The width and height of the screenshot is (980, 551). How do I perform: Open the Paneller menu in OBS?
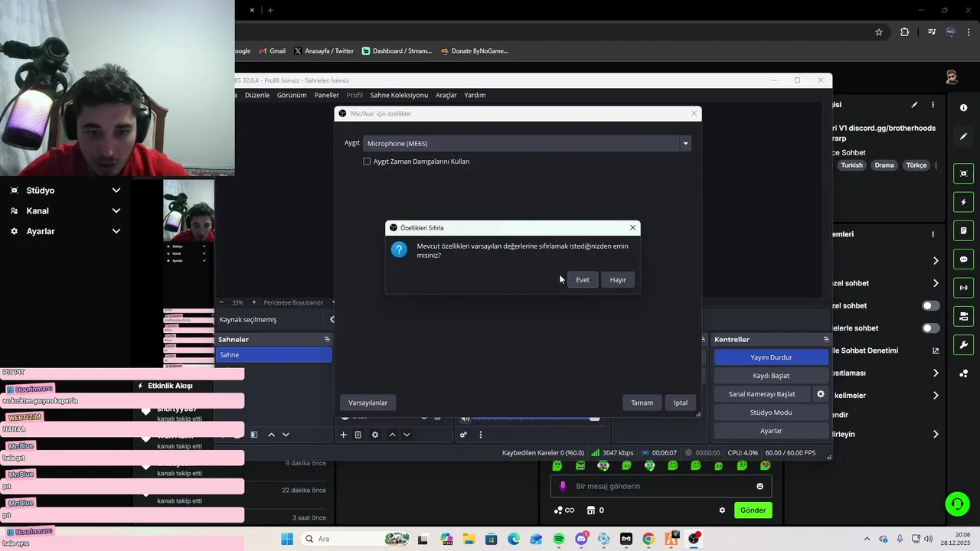pos(327,95)
